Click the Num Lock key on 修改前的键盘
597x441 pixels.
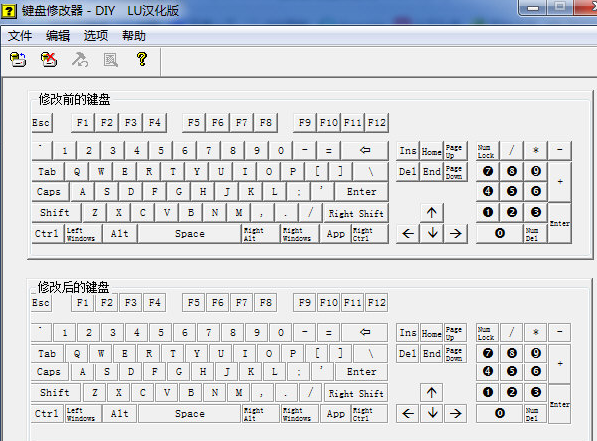(x=488, y=151)
